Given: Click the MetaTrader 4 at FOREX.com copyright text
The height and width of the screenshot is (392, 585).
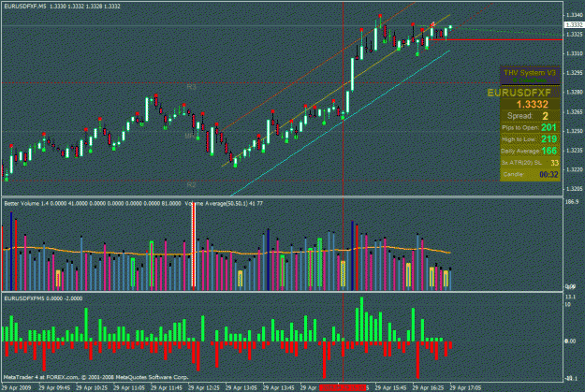Looking at the screenshot, I should click(95, 377).
